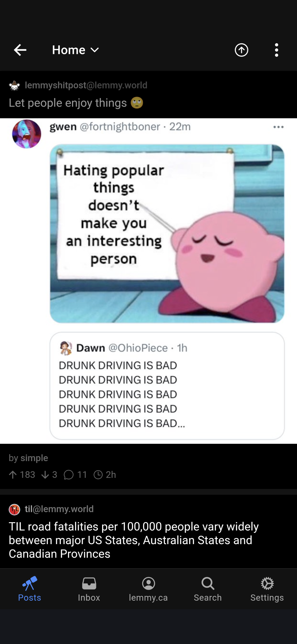Switch to the Posts tab
This screenshot has height=644, width=297.
coord(30,590)
